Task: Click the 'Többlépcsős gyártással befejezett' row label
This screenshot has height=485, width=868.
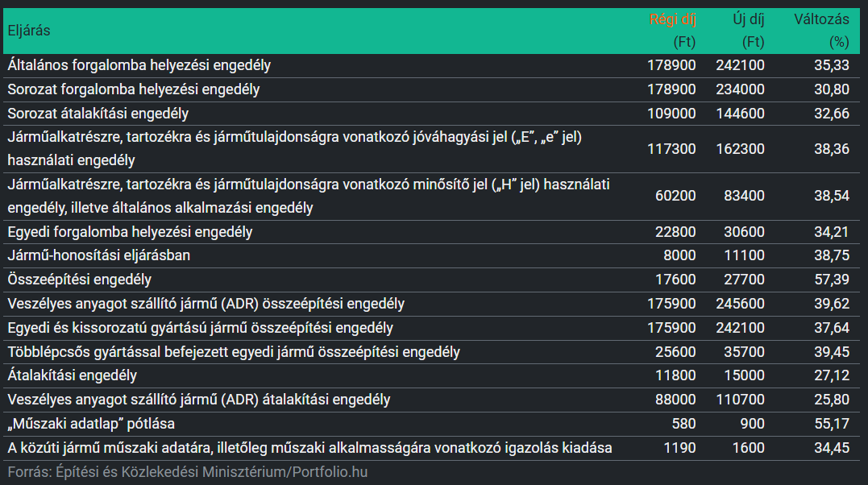Action: pos(234,352)
